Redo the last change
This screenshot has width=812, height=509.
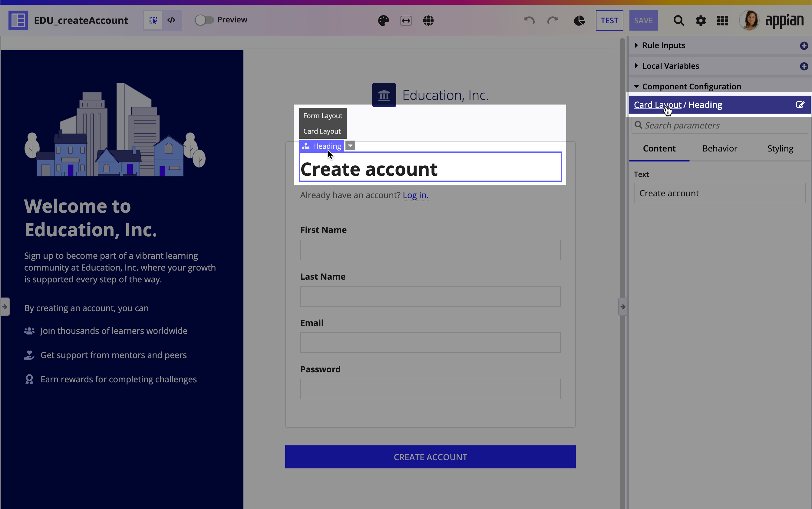pyautogui.click(x=552, y=21)
